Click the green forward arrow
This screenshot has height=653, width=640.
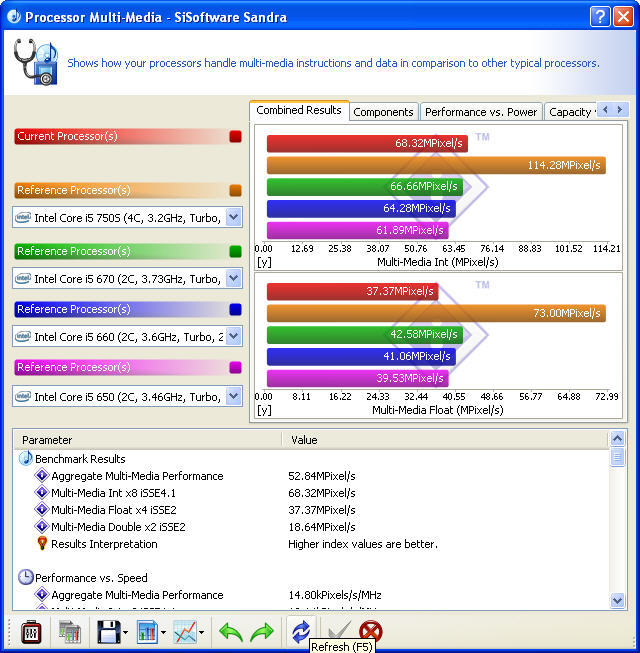[x=261, y=632]
